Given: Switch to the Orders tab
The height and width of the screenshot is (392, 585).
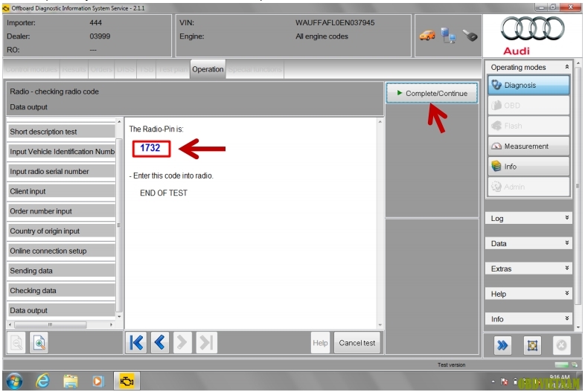Looking at the screenshot, I should click(x=101, y=69).
